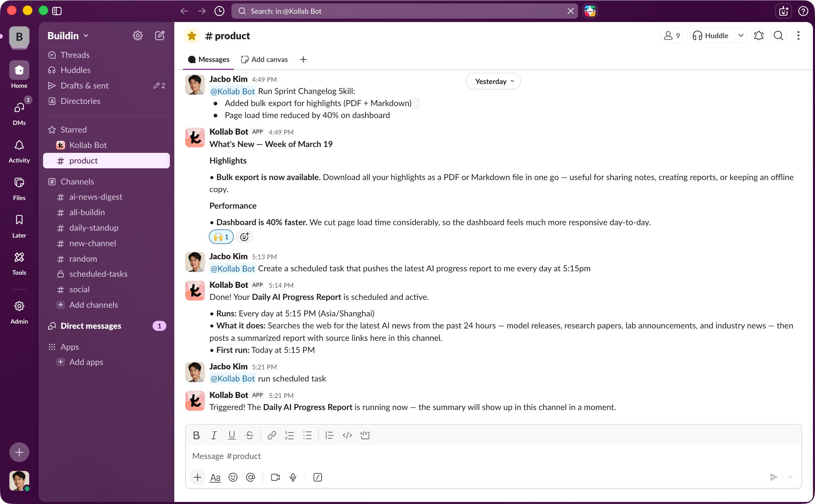Open the daily-standup channel
The height and width of the screenshot is (504, 815).
coord(94,228)
